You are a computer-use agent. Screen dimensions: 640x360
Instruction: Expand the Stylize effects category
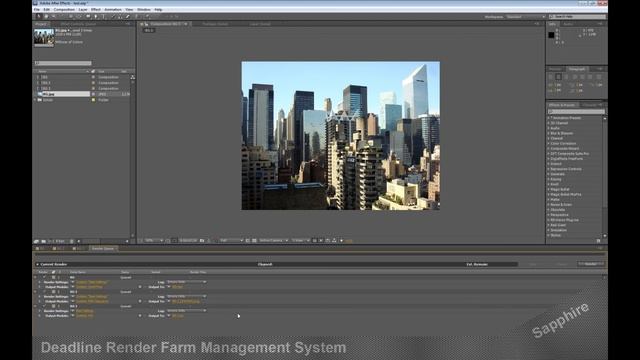[x=549, y=236]
